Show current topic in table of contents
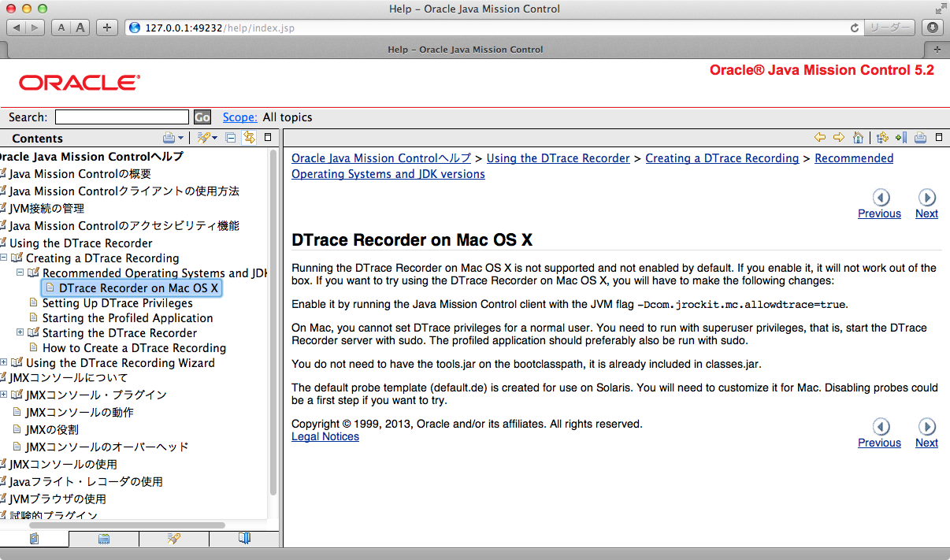The width and height of the screenshot is (950, 560). pos(882,138)
